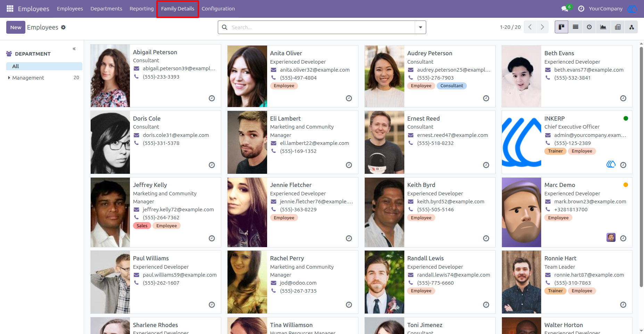Image resolution: width=644 pixels, height=334 pixels.
Task: Open activity clock on Doris Cole card
Action: pos(212,165)
